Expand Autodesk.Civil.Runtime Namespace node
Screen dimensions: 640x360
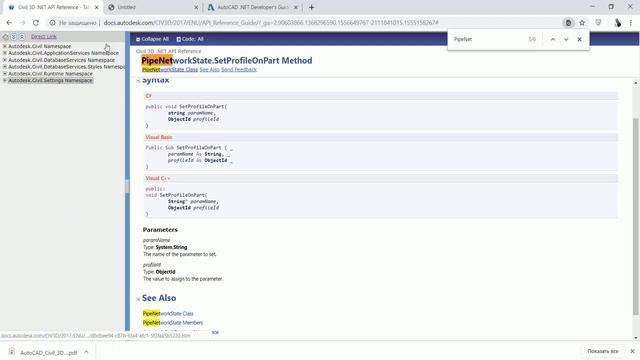(x=5, y=73)
